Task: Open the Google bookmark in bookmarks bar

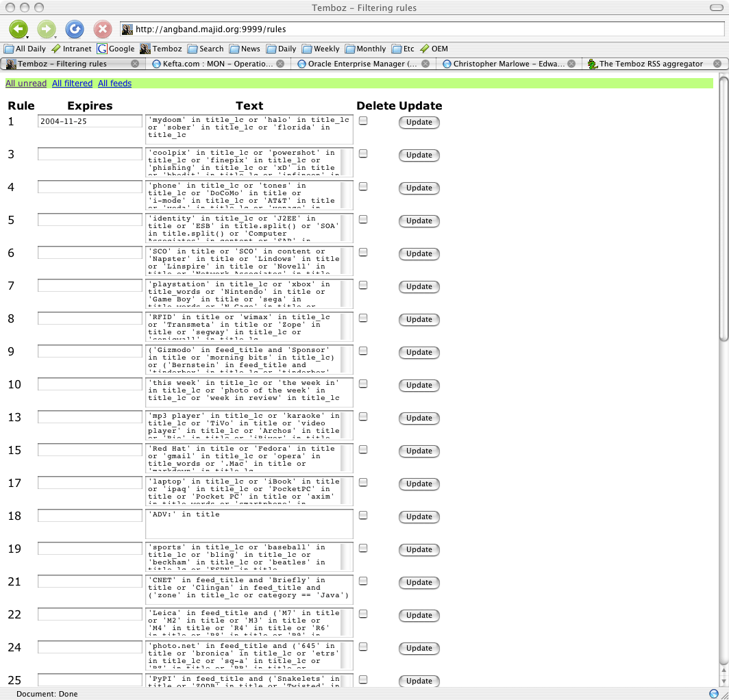Action: coord(116,49)
